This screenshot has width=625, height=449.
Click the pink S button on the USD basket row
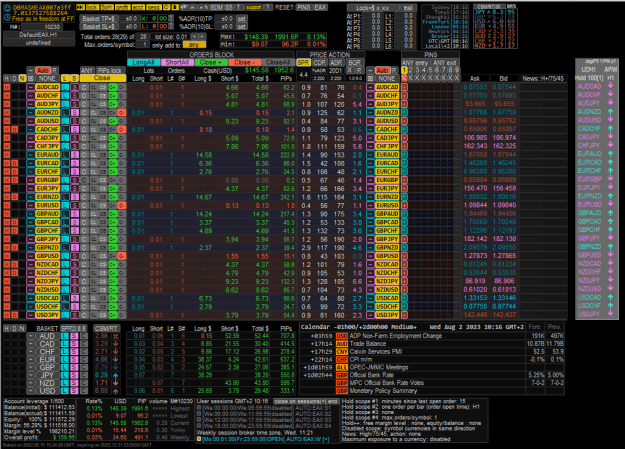(x=74, y=391)
